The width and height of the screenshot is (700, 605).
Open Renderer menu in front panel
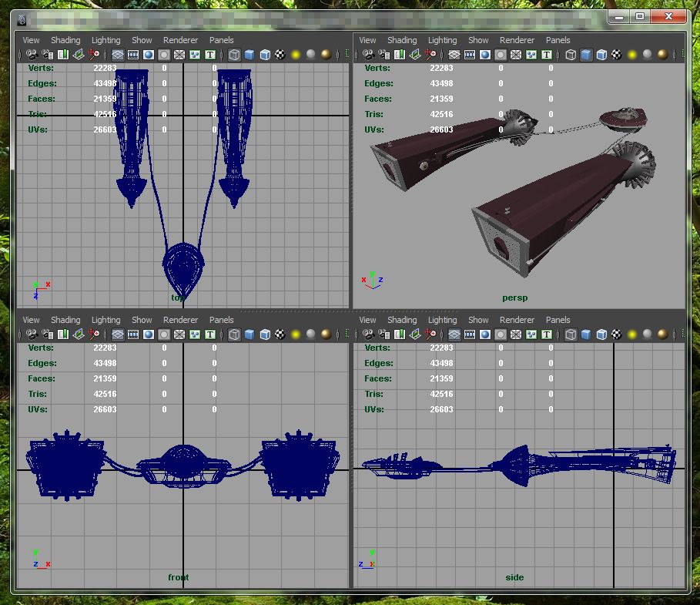click(x=180, y=320)
